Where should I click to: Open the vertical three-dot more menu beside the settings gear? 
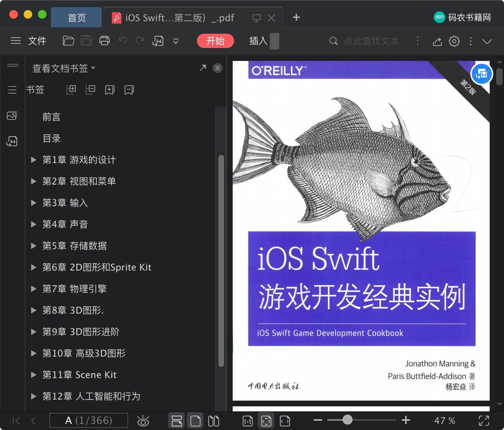pyautogui.click(x=471, y=41)
